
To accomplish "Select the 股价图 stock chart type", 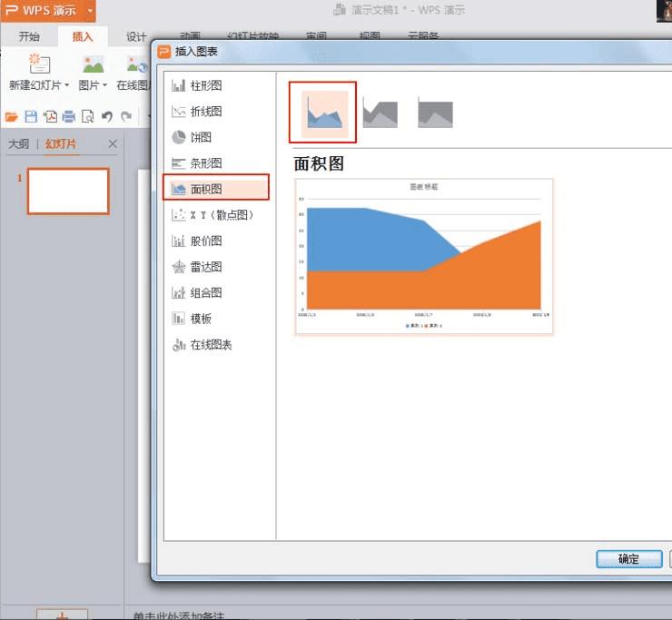I will (197, 241).
